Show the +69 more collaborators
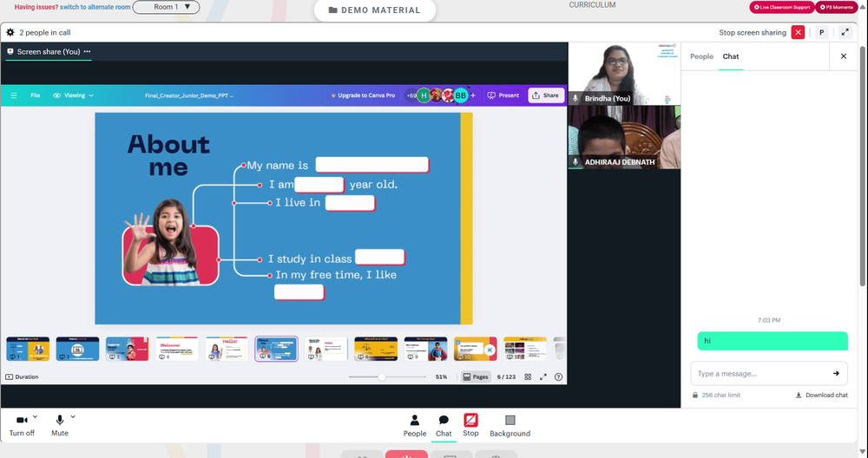This screenshot has height=458, width=868. pyautogui.click(x=411, y=95)
